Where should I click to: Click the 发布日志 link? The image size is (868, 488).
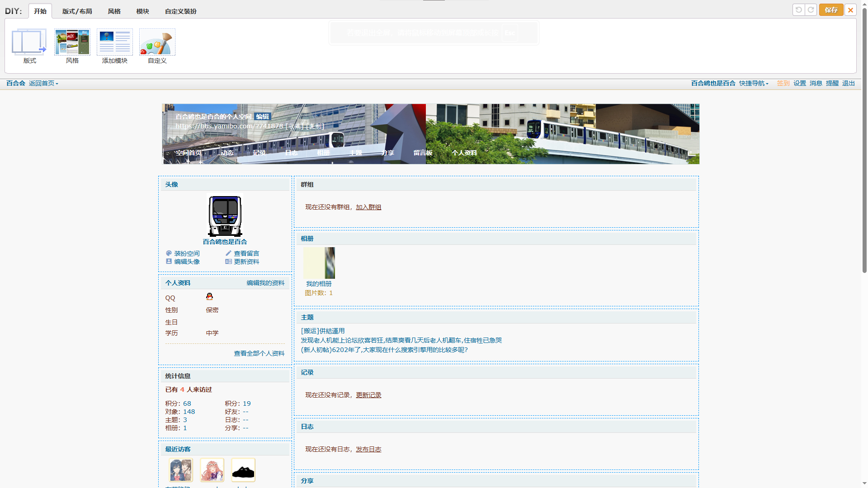pos(368,449)
